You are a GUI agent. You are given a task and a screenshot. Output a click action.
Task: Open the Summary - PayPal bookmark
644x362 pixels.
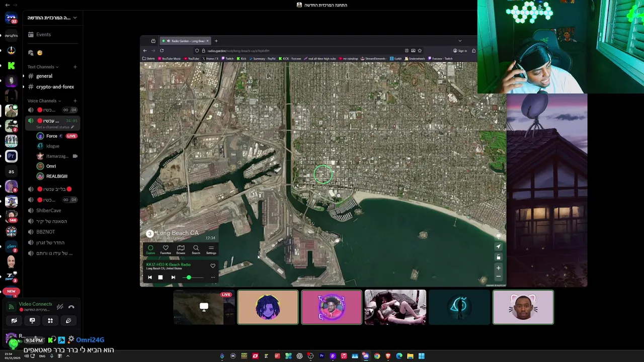262,59
